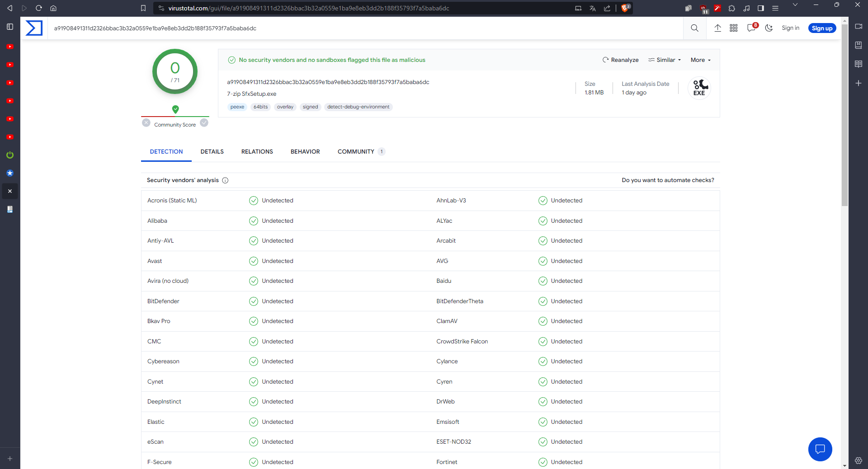Toggle dark mode with the moon icon
Screen dimensions: 868x469
coord(769,28)
